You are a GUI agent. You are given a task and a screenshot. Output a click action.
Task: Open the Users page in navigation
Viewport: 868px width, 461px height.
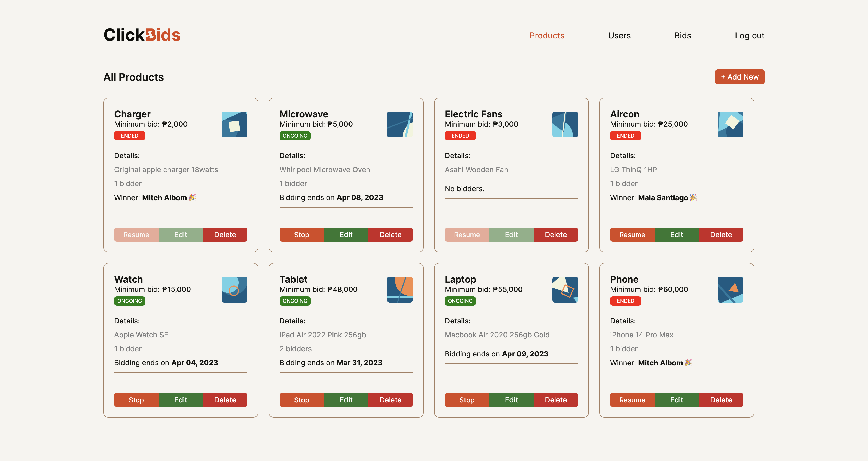(x=619, y=36)
